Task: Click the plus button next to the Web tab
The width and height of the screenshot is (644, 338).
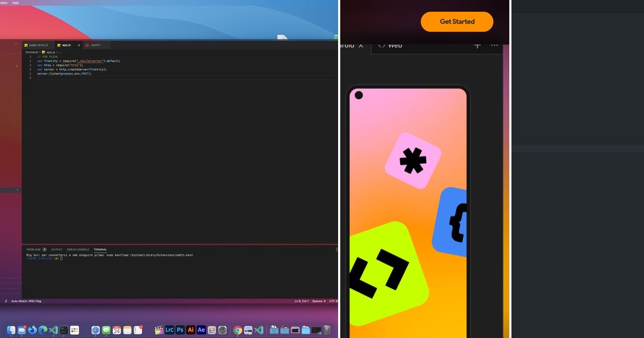Action: pos(477,46)
